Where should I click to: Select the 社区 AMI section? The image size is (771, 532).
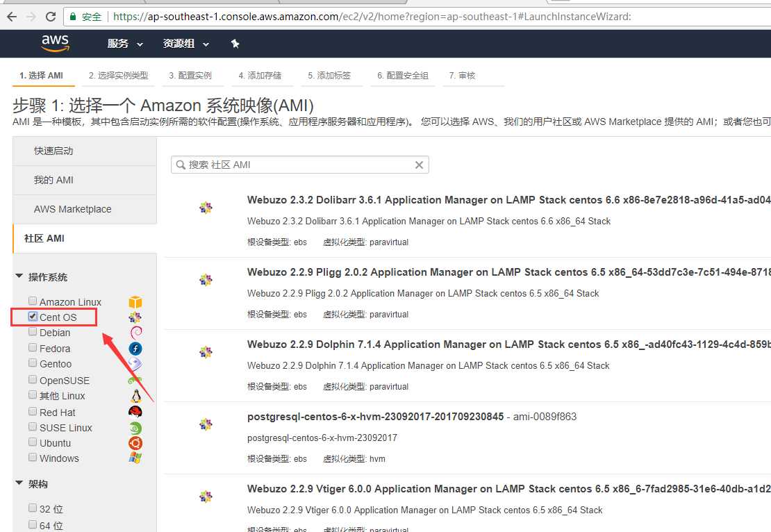tap(85, 238)
